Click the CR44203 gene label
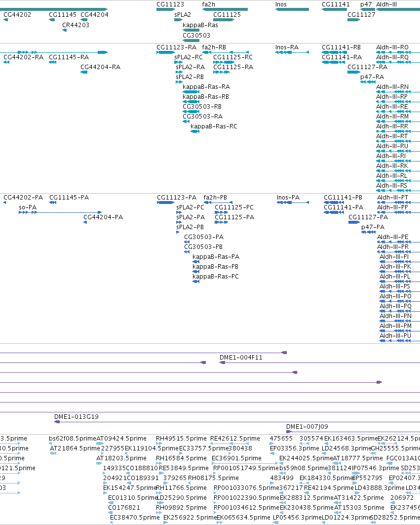This screenshot has width=420, height=525. click(x=76, y=25)
